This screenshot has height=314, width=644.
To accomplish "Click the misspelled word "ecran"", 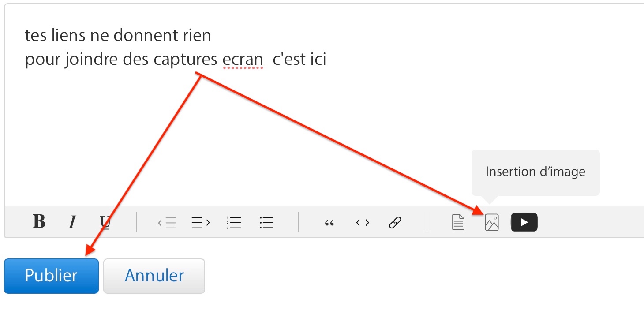I will pos(243,59).
